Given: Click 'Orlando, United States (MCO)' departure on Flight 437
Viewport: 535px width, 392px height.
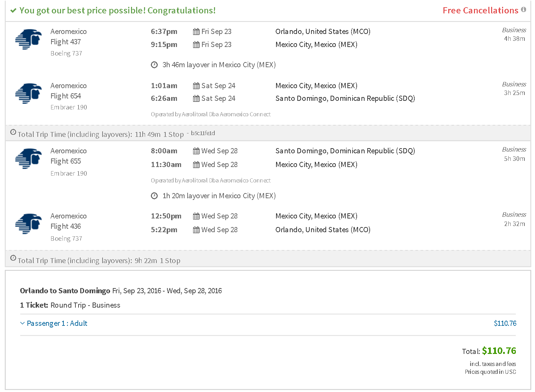Looking at the screenshot, I should tap(323, 32).
